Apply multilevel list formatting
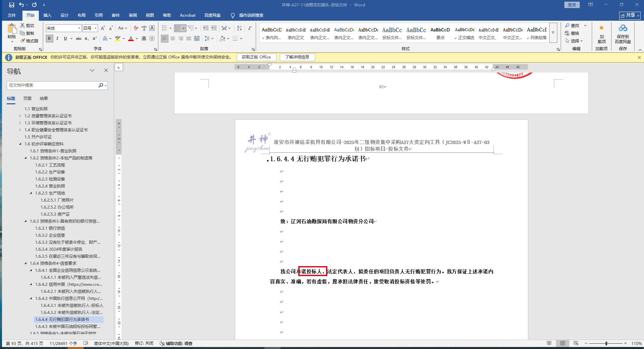Viewport: 644px width, 349px height. pyautogui.click(x=191, y=28)
